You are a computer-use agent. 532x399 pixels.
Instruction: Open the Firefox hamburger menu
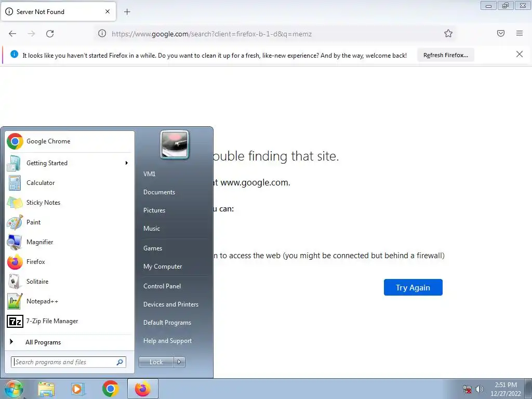520,33
